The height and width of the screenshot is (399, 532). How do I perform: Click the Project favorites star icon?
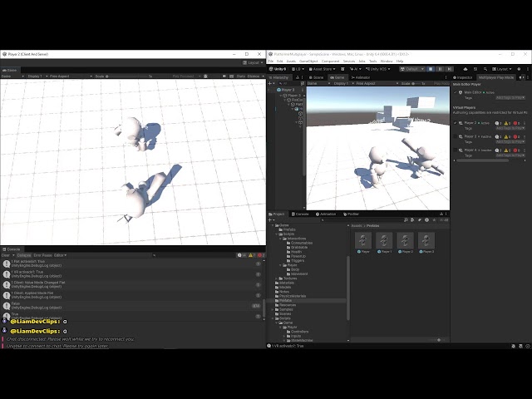click(434, 219)
